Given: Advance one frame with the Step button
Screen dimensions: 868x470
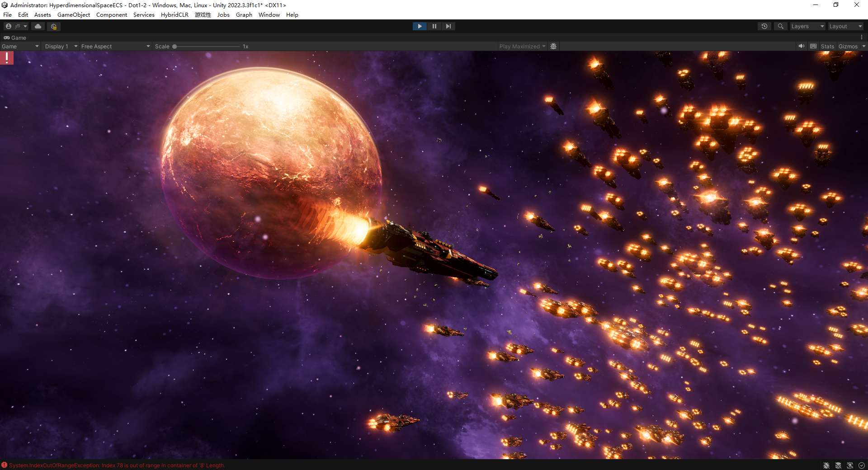Looking at the screenshot, I should coord(448,26).
